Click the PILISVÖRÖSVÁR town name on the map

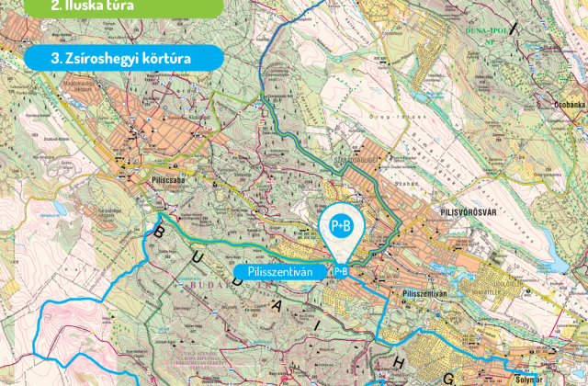point(469,212)
